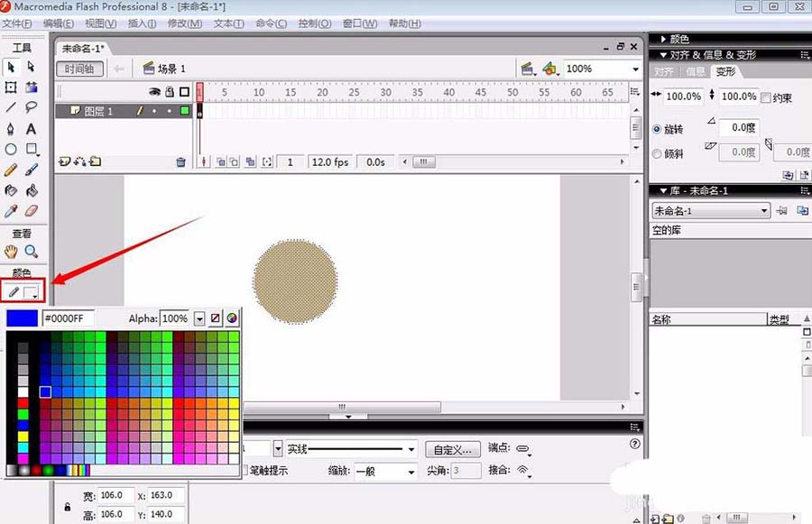Click the help question mark icon
Screen dimensions: 812x524
click(635, 444)
